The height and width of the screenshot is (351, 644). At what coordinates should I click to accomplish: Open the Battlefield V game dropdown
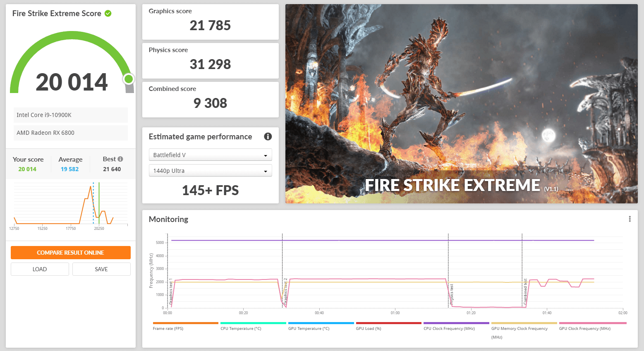[x=210, y=155]
